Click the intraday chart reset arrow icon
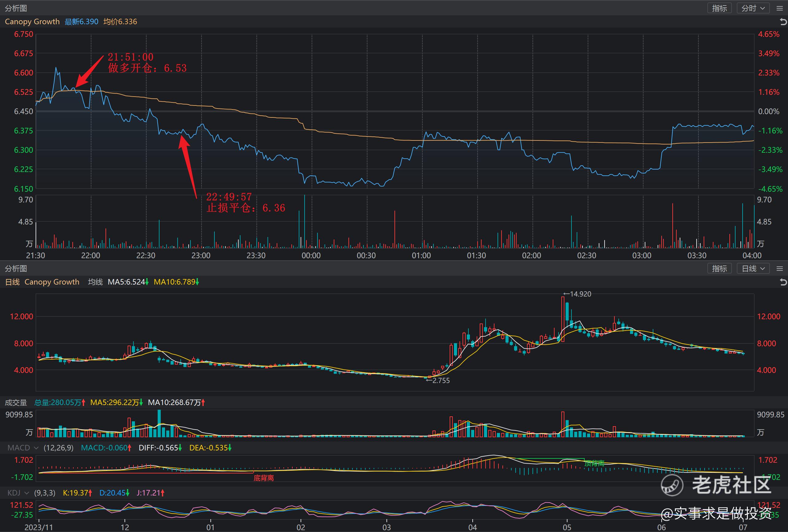This screenshot has height=532, width=788. pos(783,22)
